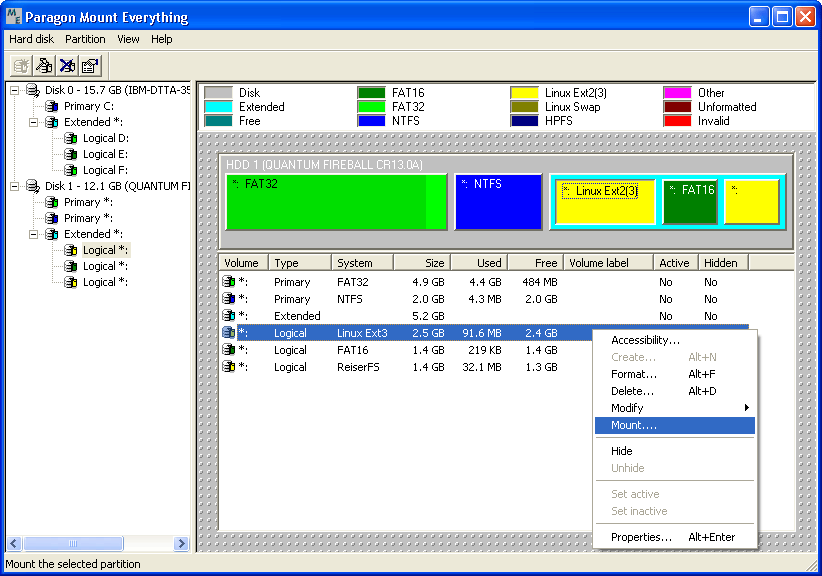Click the Active column header

pyautogui.click(x=676, y=263)
